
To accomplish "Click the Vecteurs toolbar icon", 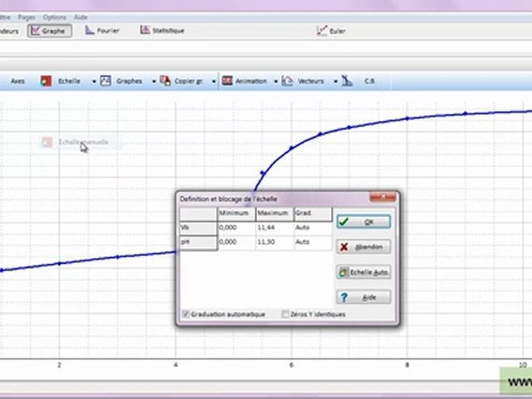I will 288,81.
